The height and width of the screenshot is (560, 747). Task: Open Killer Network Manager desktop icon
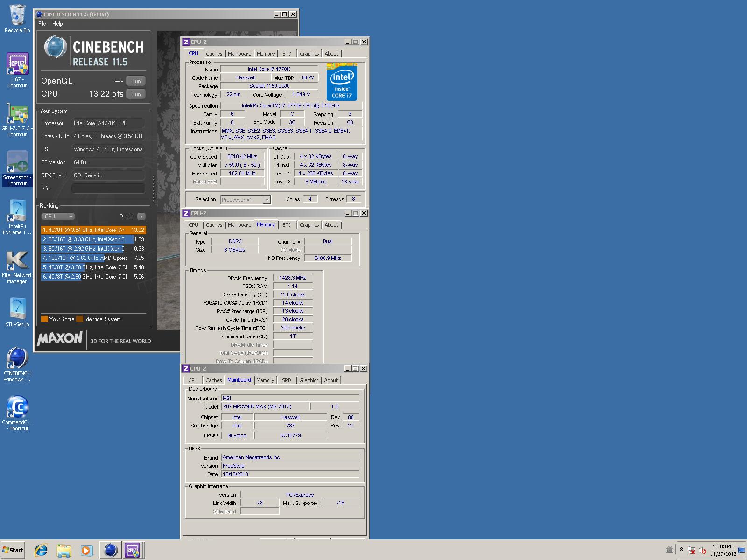pos(17,267)
